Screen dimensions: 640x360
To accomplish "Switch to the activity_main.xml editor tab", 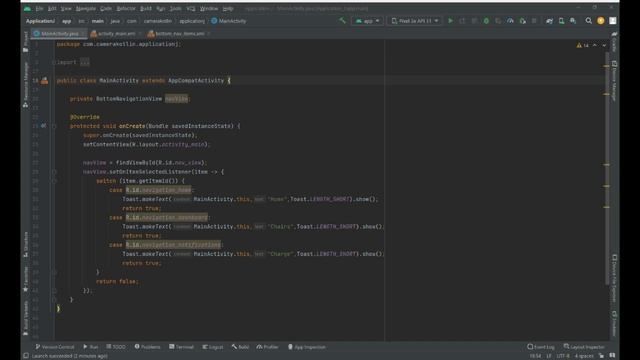I will 116,33.
